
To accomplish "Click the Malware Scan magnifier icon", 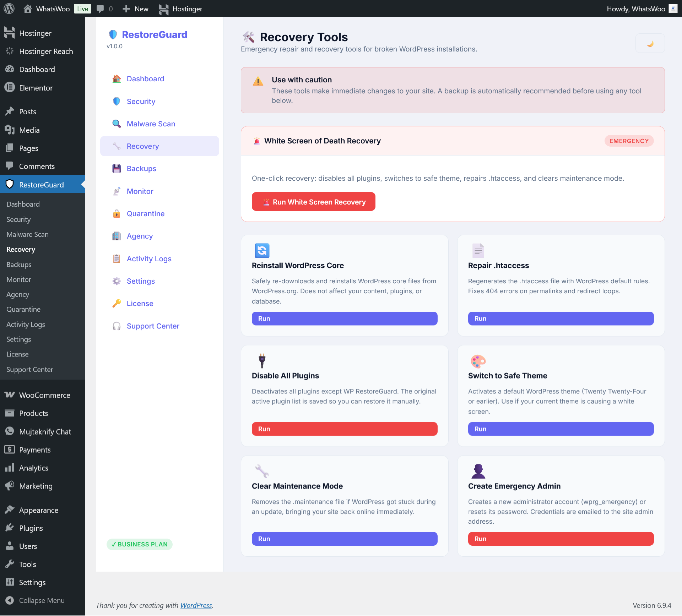I will (x=117, y=124).
